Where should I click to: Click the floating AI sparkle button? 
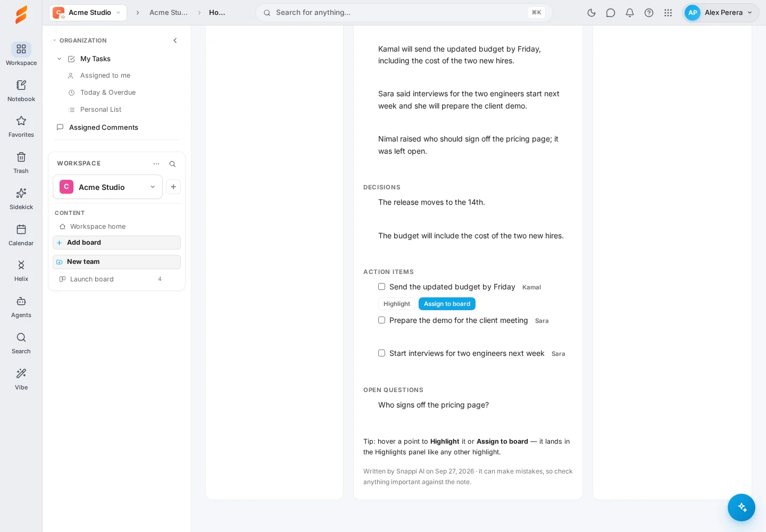pos(742,508)
